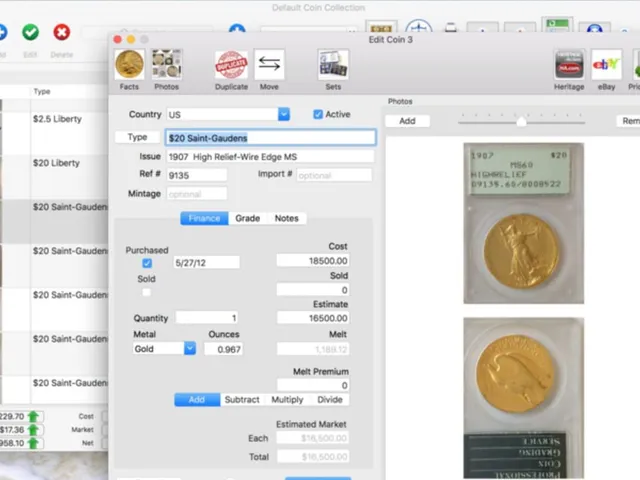640x480 pixels.
Task: Click the Ounces field 0.967
Action: pyautogui.click(x=224, y=349)
